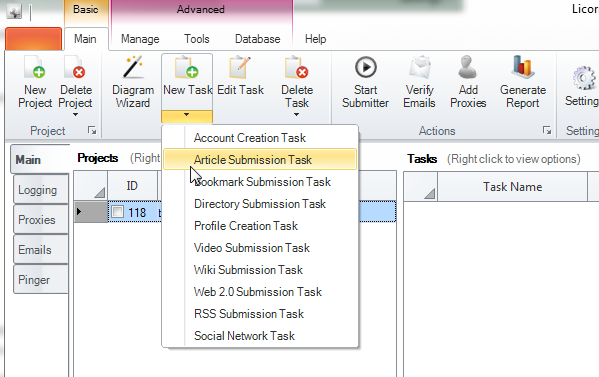The height and width of the screenshot is (377, 599).
Task: Open the Tools ribbon tab
Action: [x=197, y=39]
